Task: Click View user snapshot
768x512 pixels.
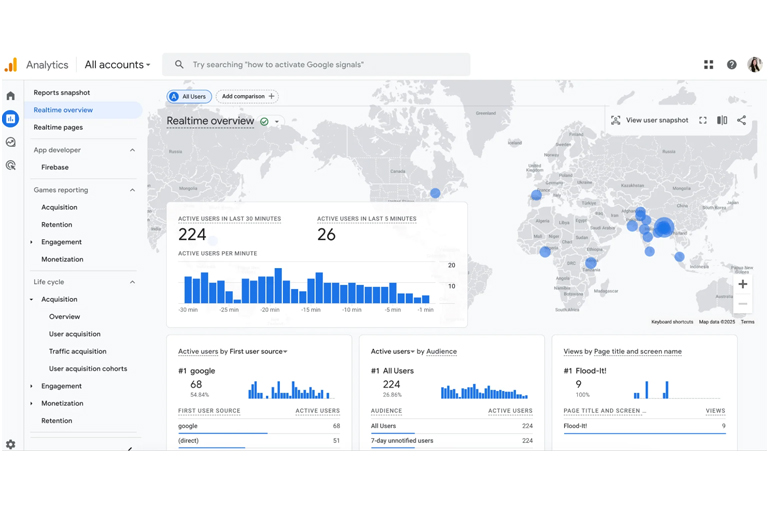Action: click(650, 120)
